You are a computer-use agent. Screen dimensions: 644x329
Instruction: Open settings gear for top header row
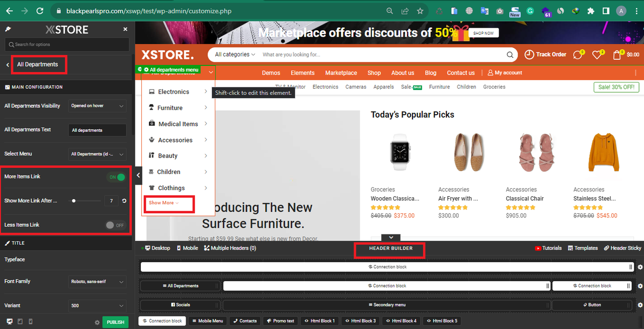point(640,267)
